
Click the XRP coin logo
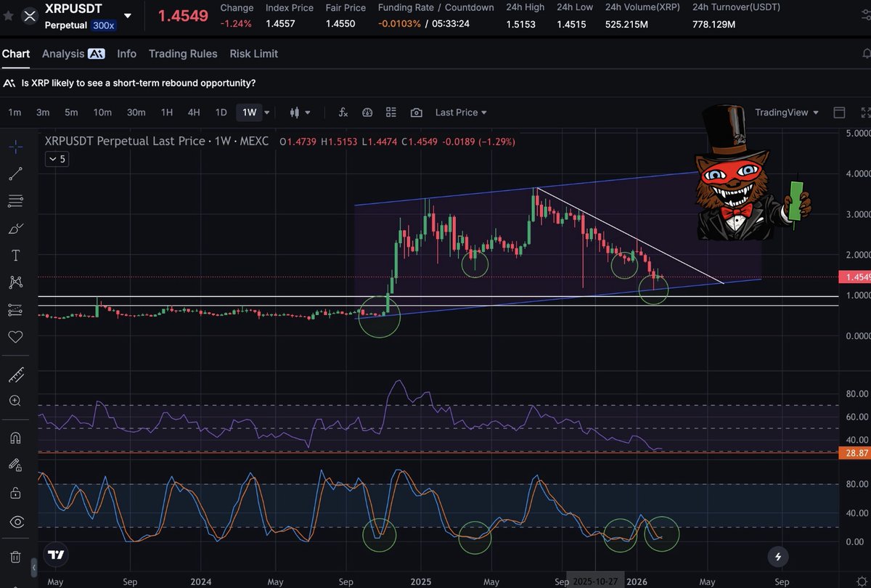click(29, 16)
